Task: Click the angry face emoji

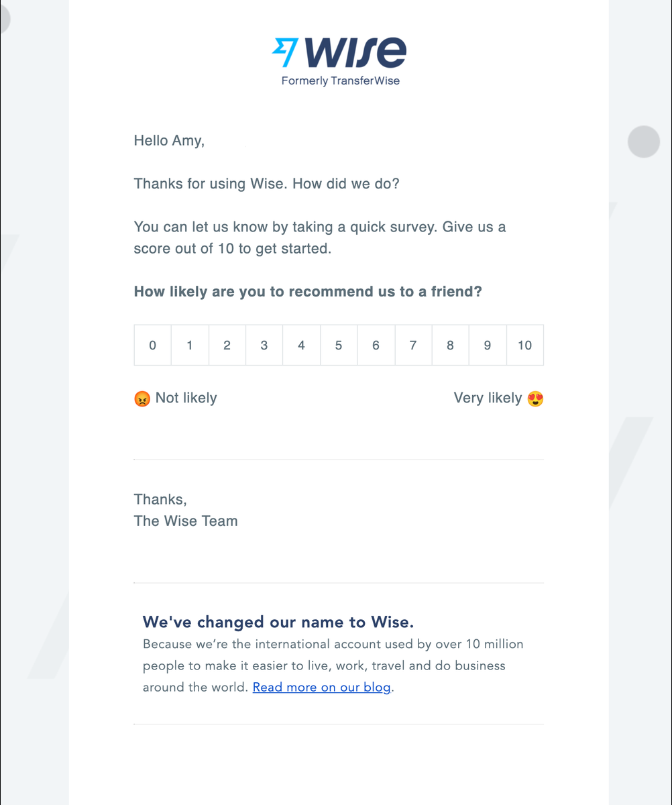Action: point(142,399)
